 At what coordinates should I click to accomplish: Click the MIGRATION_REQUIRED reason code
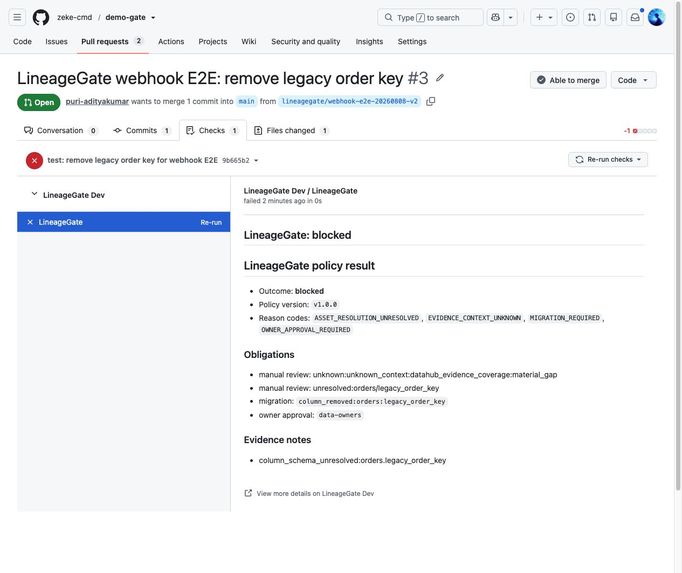[565, 318]
